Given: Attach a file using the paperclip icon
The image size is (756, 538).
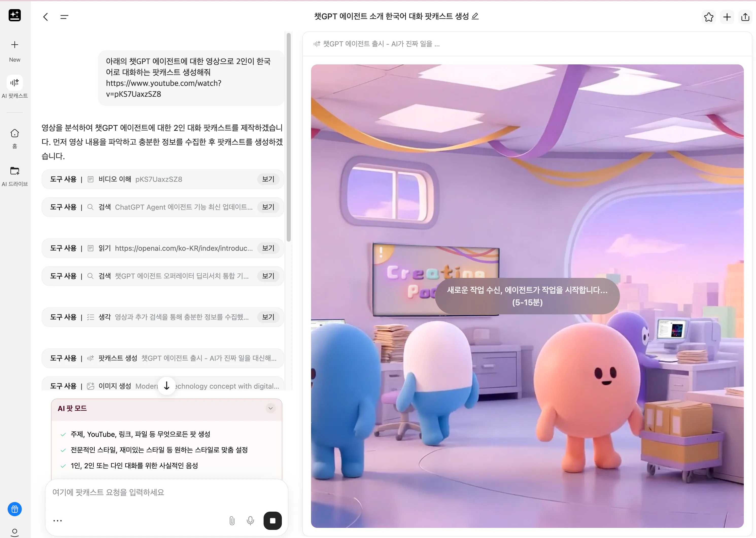Looking at the screenshot, I should tap(232, 521).
